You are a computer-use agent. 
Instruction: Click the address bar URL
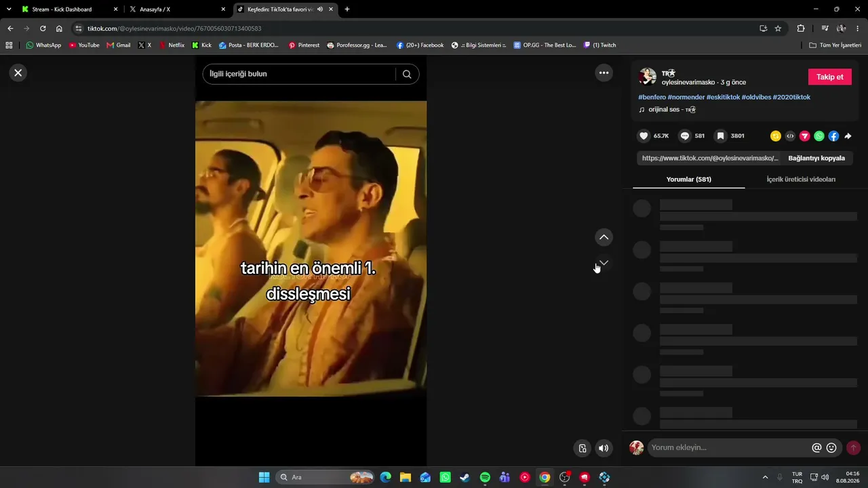tap(174, 28)
